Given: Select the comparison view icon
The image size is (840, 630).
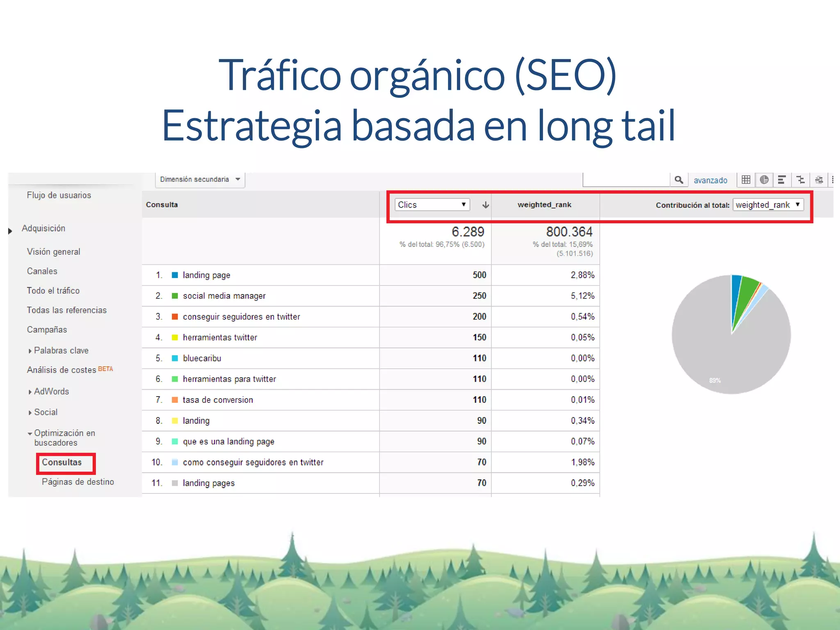Looking at the screenshot, I should pos(800,180).
